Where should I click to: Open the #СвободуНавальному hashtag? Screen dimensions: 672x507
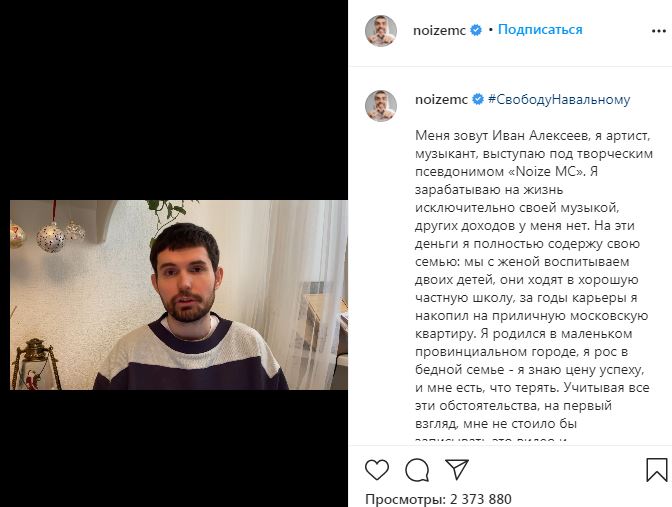559,99
